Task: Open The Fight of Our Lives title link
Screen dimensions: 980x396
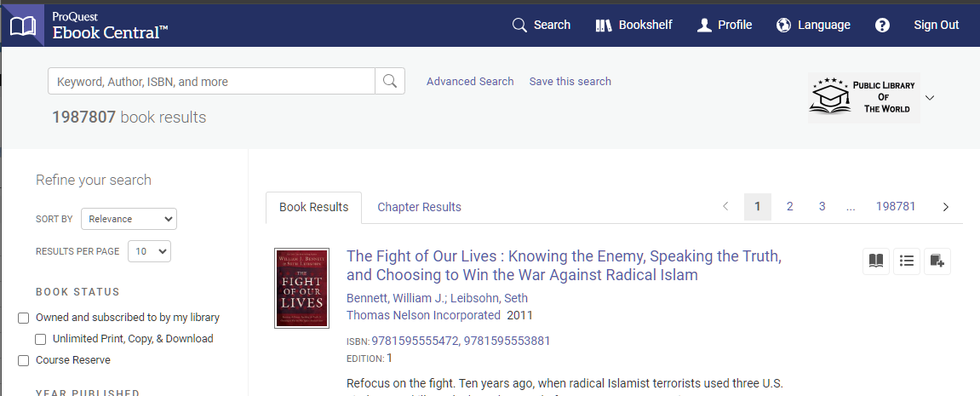Action: tap(564, 265)
